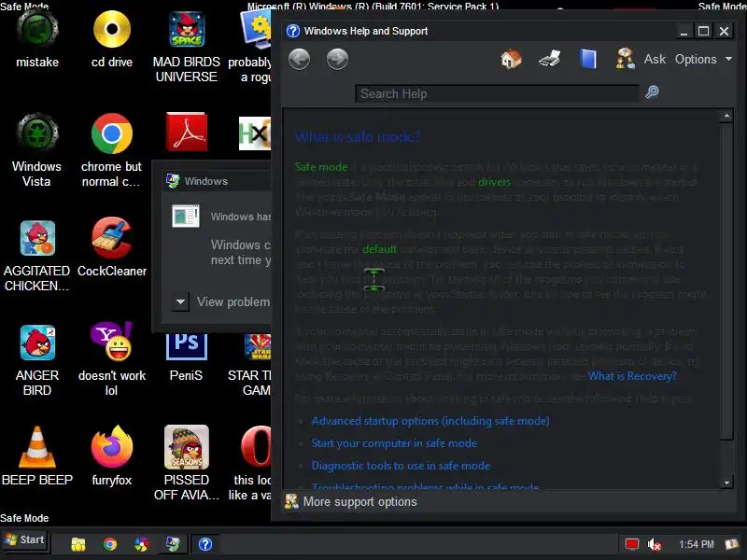Select 'chrome but normal' desktop icon
The image size is (747, 560).
[112, 150]
